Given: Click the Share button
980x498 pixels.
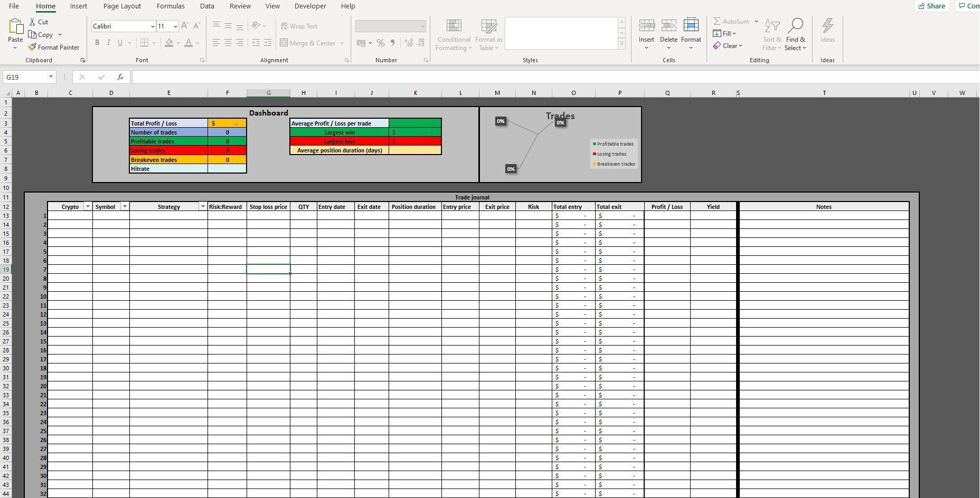Looking at the screenshot, I should click(932, 6).
